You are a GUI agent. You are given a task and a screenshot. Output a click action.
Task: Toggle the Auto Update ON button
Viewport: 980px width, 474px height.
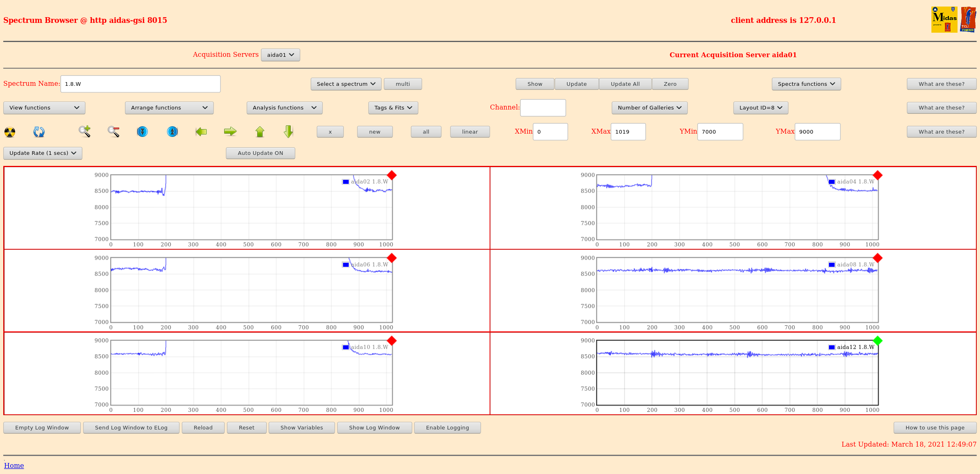[260, 153]
